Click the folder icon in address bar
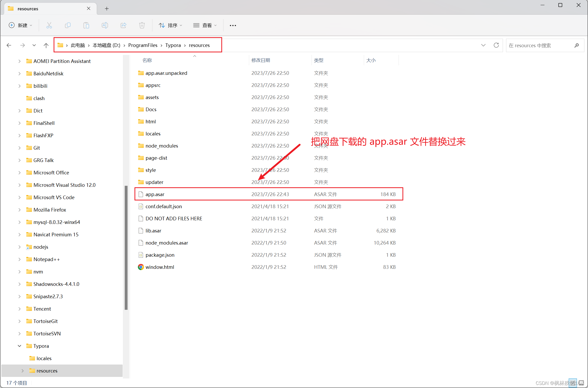 [60, 45]
